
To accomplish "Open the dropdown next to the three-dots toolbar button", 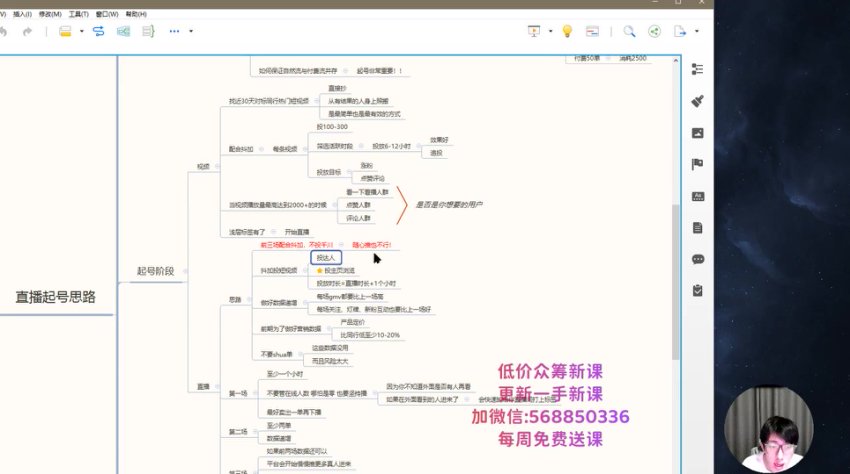I will [x=192, y=31].
